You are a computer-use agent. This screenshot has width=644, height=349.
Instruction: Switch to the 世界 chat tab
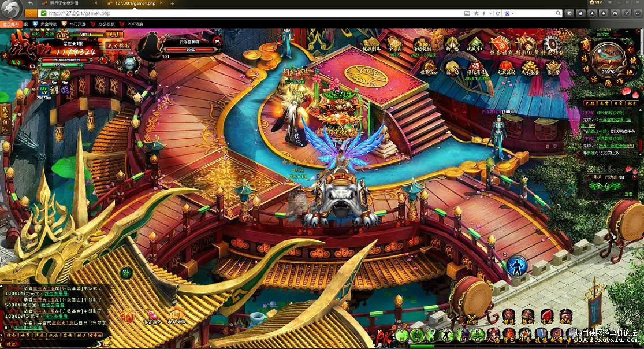25,336
